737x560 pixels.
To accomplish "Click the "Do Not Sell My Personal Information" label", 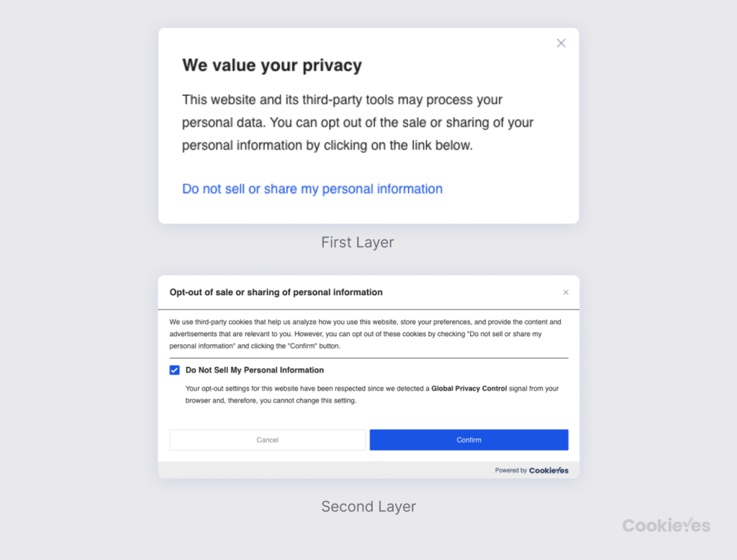I will point(255,370).
